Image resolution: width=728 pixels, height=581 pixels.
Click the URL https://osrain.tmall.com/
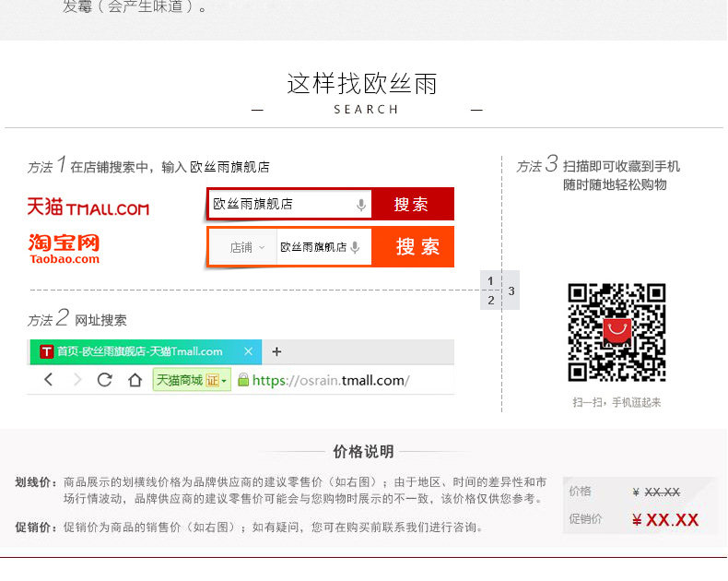(x=331, y=380)
